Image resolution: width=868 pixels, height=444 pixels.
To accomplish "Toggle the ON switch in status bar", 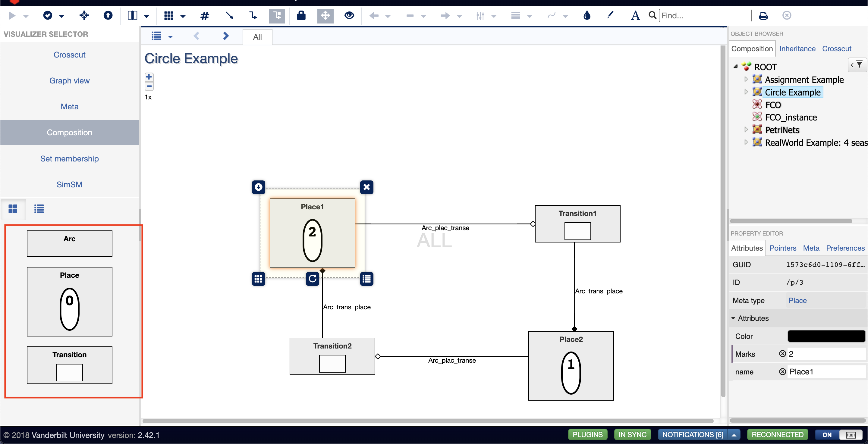I will [x=826, y=435].
